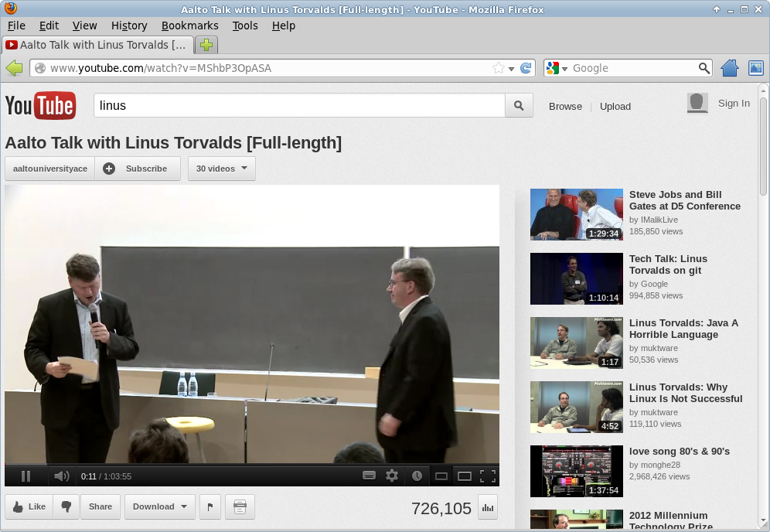Open the Edit menu
Viewport: 770px width, 532px height.
click(x=49, y=26)
